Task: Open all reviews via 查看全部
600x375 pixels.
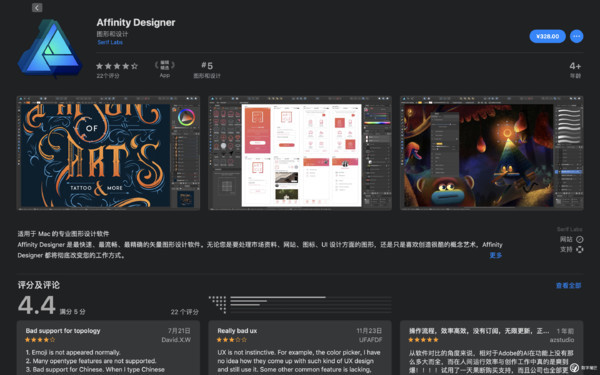Action: (x=568, y=285)
